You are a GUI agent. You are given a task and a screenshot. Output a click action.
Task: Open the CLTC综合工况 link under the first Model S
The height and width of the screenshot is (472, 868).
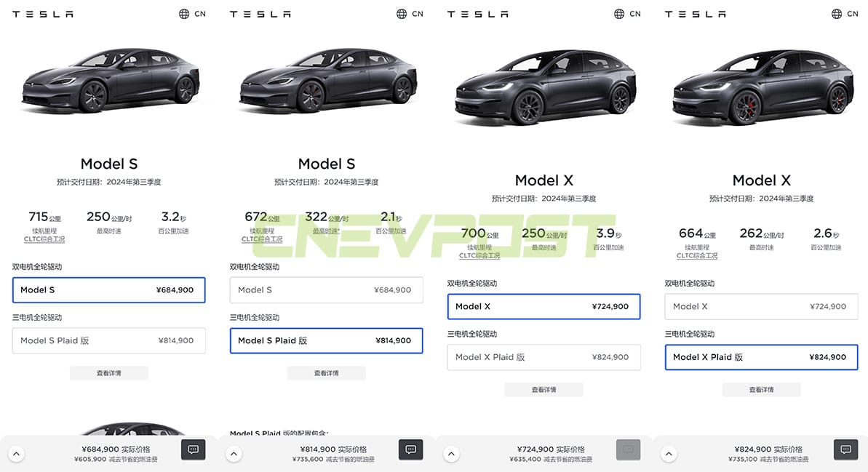(44, 239)
